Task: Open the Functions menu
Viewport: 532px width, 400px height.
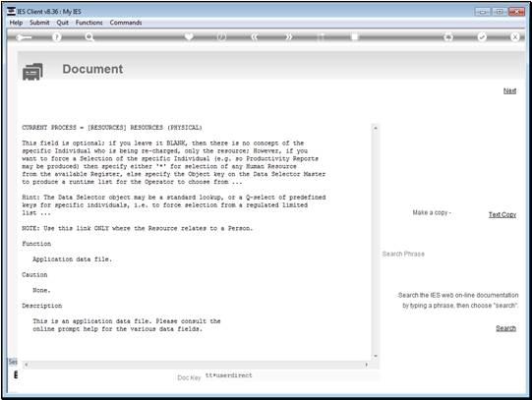Action: click(x=89, y=23)
